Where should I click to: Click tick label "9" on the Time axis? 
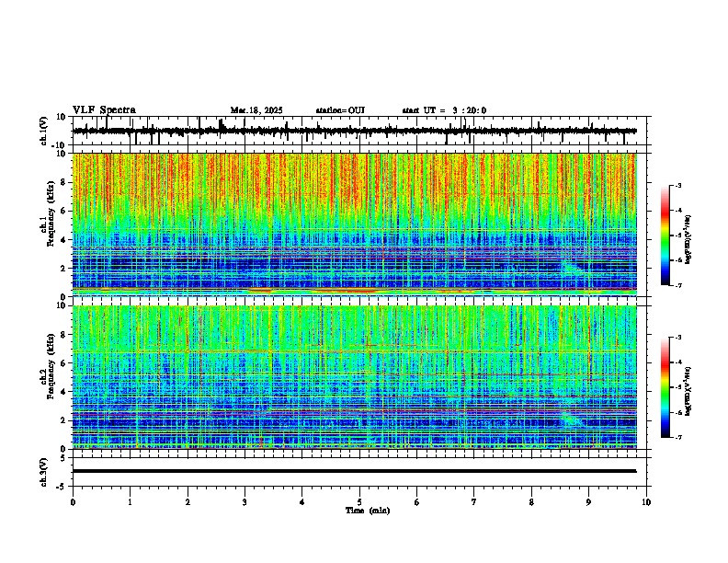[x=588, y=502]
